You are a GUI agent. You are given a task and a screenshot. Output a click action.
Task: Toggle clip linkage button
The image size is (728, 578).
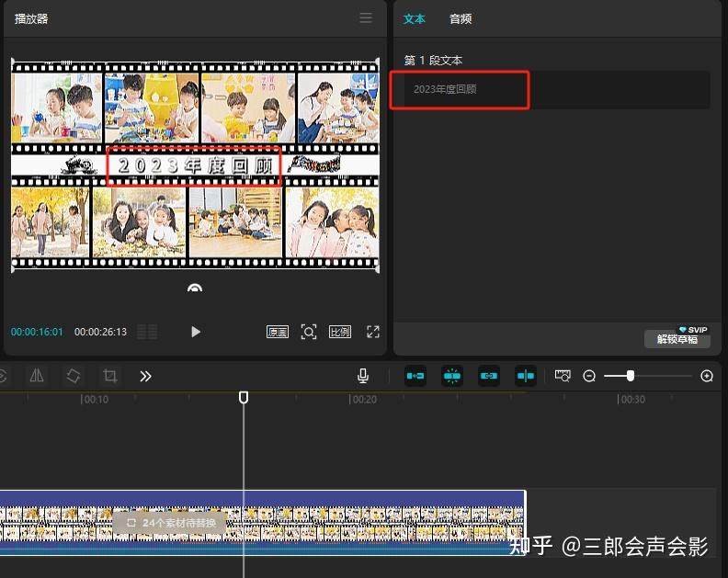point(488,376)
